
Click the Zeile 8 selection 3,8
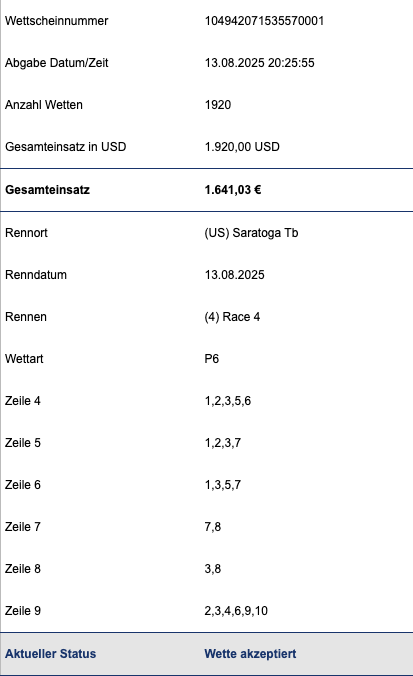tap(213, 569)
